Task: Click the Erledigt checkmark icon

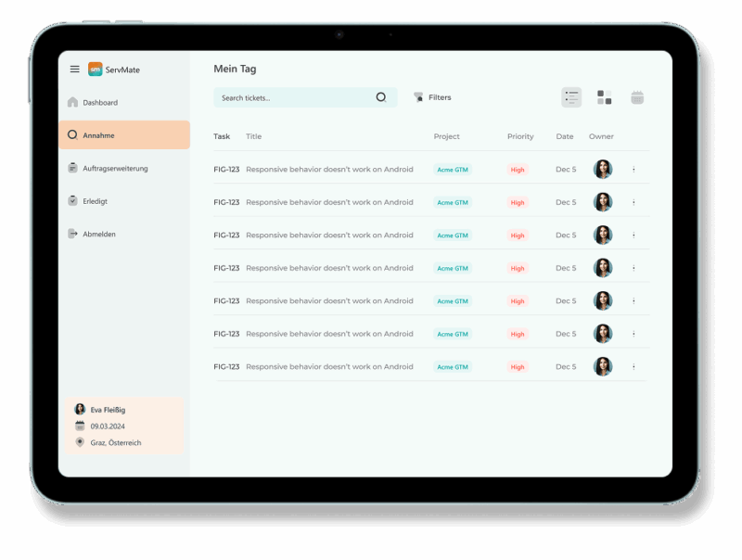Action: [x=73, y=201]
